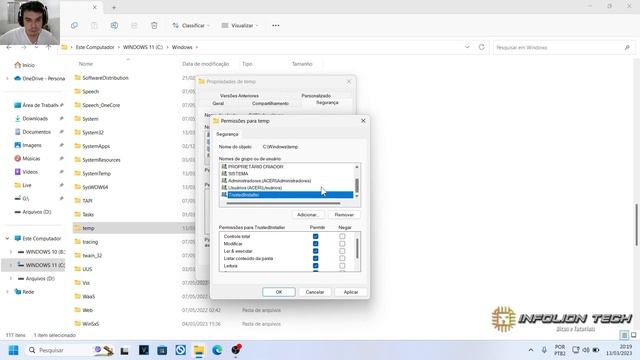The height and width of the screenshot is (360, 640).
Task: Click Cancelar in Permissões dialog
Action: (x=315, y=292)
